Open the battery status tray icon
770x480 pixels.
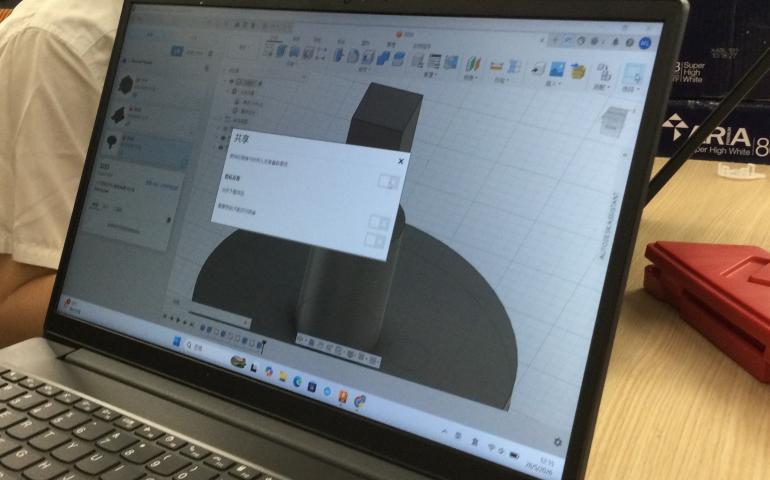click(514, 455)
